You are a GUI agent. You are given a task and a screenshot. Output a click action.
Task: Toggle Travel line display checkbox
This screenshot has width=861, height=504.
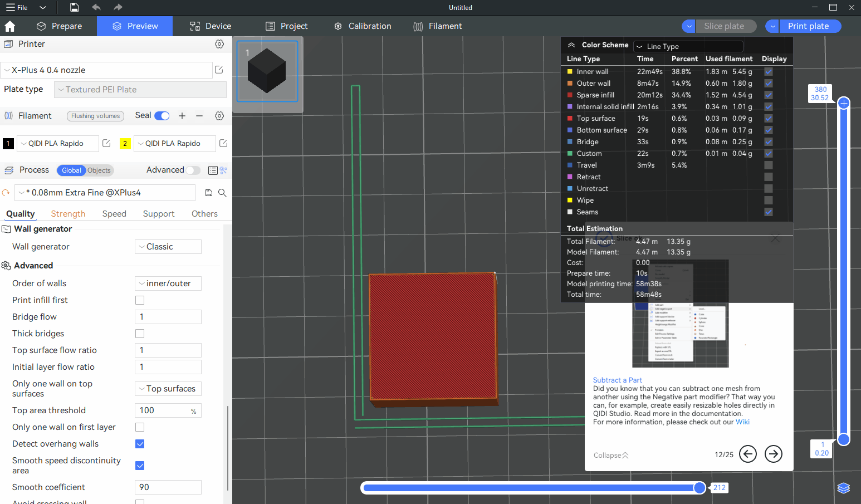coord(769,165)
